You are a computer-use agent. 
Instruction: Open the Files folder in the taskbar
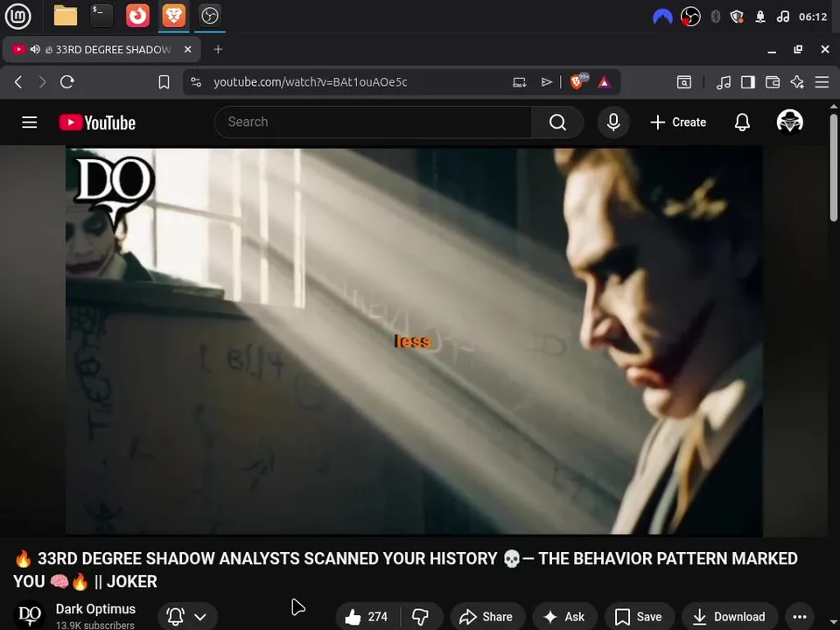click(66, 16)
